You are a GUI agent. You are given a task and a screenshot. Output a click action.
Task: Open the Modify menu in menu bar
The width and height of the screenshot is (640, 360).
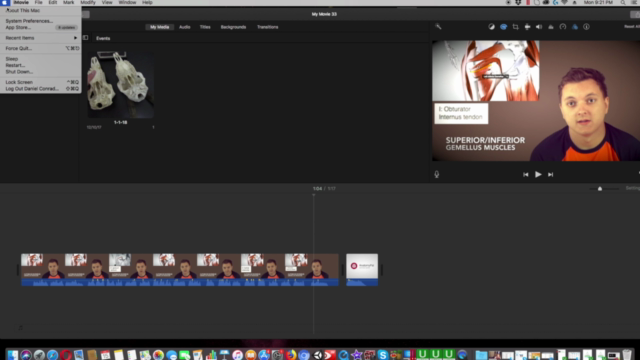point(88,2)
